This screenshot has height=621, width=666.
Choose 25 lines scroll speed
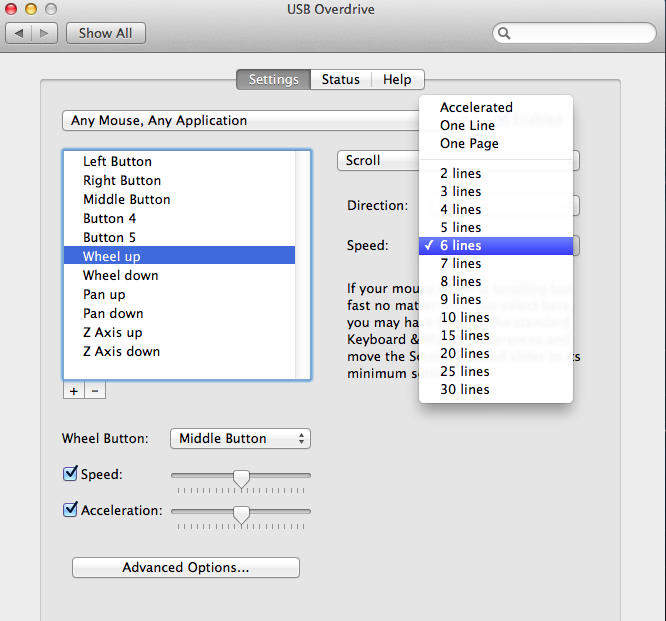point(496,372)
